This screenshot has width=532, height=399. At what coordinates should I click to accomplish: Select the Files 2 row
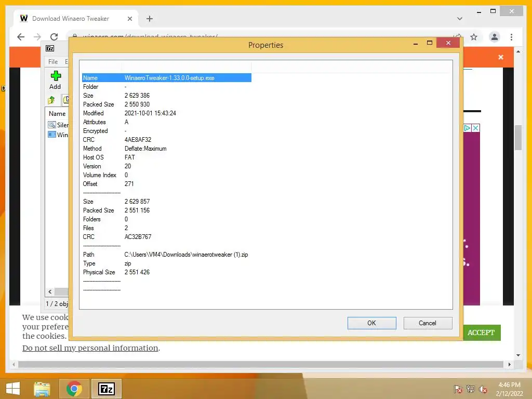167,228
